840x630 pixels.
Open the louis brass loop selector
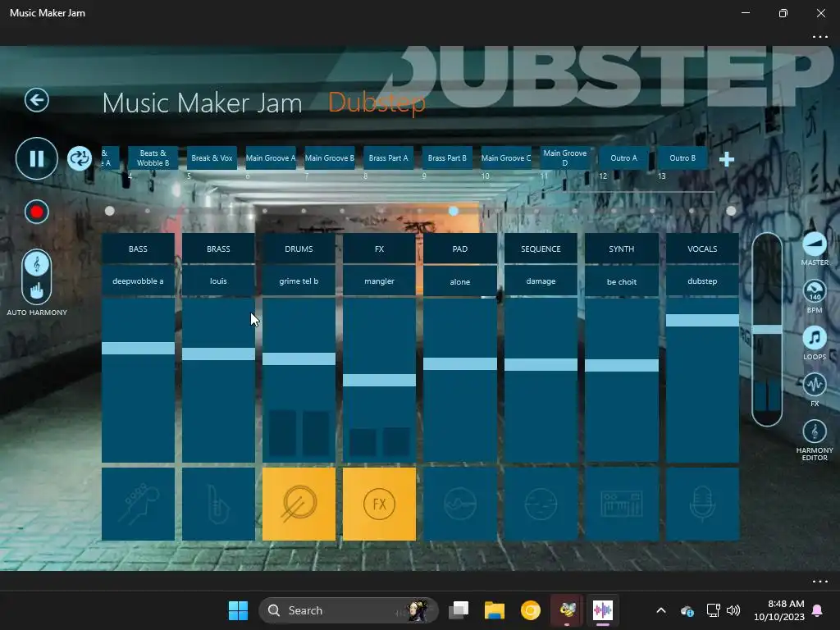pos(218,281)
